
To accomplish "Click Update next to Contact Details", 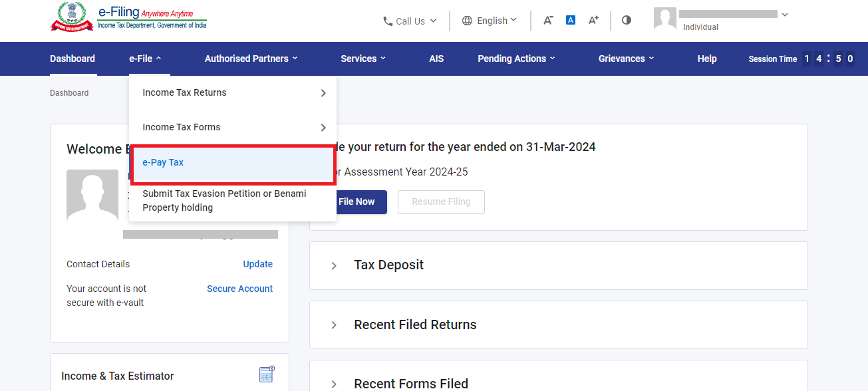I will point(257,264).
